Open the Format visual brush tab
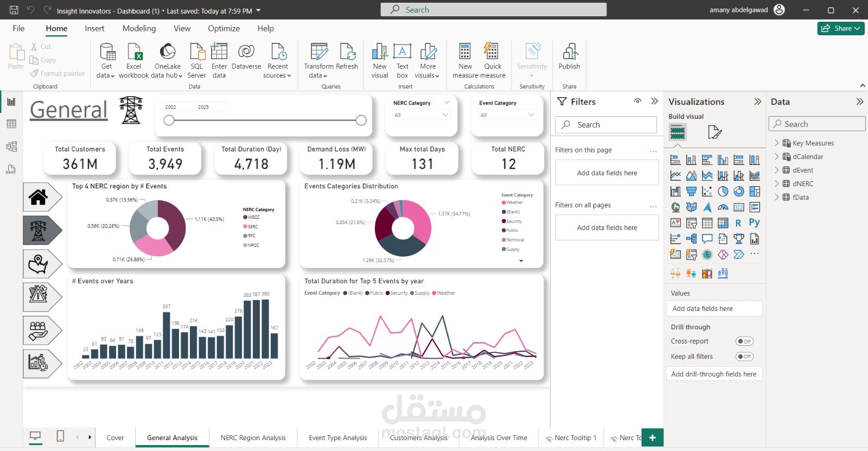The height and width of the screenshot is (451, 868). point(715,132)
